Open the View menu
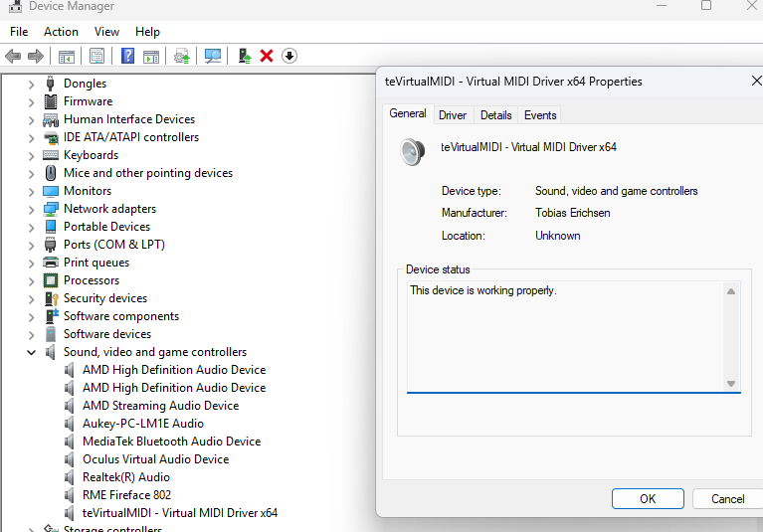The height and width of the screenshot is (532, 763). tap(106, 32)
